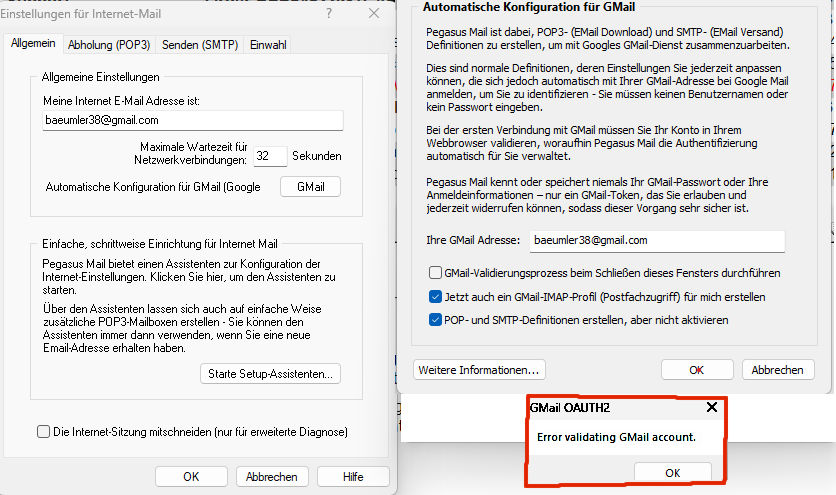The width and height of the screenshot is (836, 495).
Task: Click Hilfe in Internet-Mail settings dialog
Action: 352,477
